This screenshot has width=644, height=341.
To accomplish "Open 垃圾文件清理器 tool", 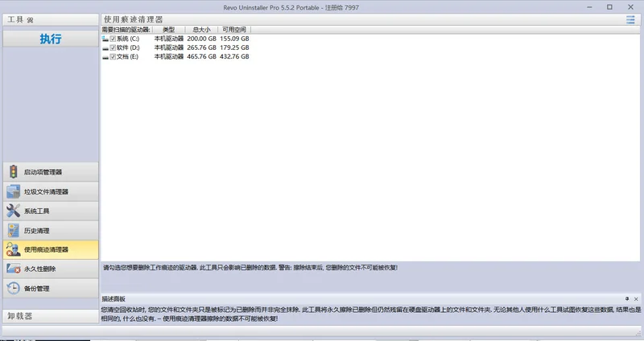I will pyautogui.click(x=51, y=191).
